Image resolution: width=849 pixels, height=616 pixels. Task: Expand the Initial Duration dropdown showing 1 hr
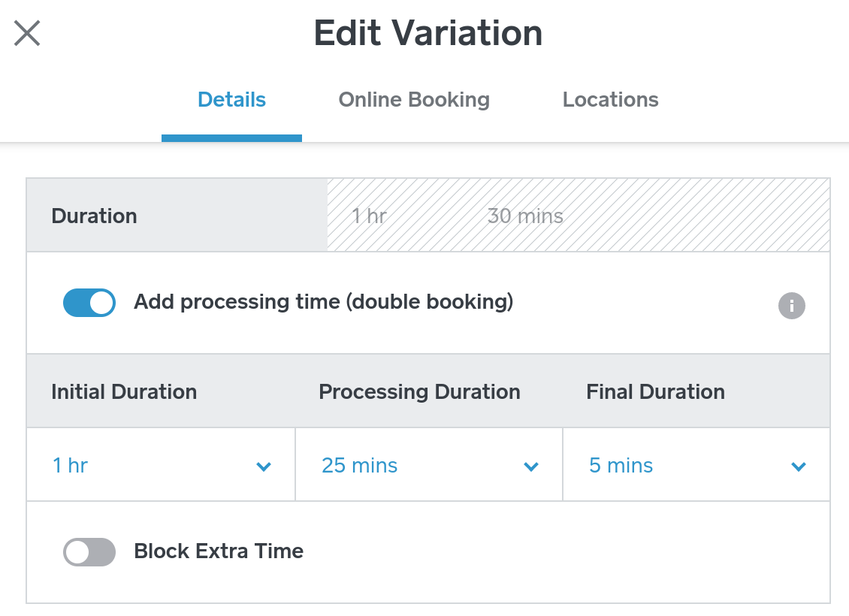pos(161,466)
